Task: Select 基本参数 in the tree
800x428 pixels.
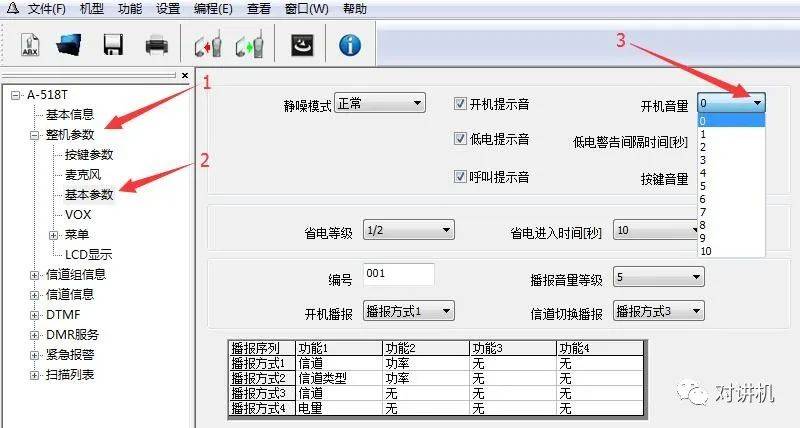Action: [x=89, y=194]
